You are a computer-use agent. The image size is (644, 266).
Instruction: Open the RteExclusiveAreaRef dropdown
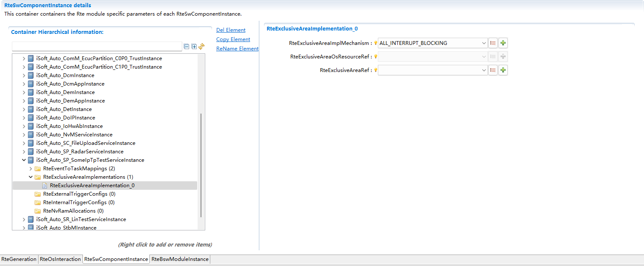(484, 70)
